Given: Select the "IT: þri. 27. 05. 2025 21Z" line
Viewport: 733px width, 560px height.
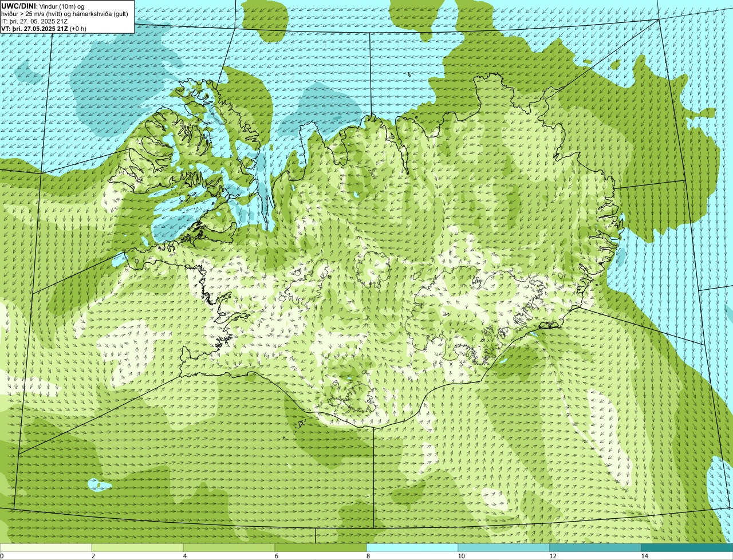Looking at the screenshot, I should coord(34,21).
